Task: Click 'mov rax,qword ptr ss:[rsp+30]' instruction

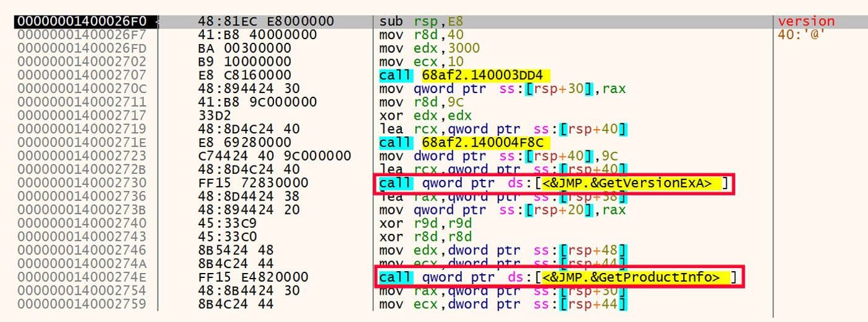Action: tap(502, 290)
